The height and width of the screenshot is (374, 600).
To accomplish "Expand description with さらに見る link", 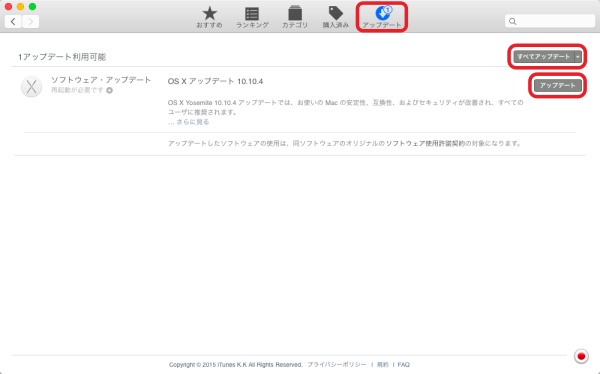I will [193, 122].
